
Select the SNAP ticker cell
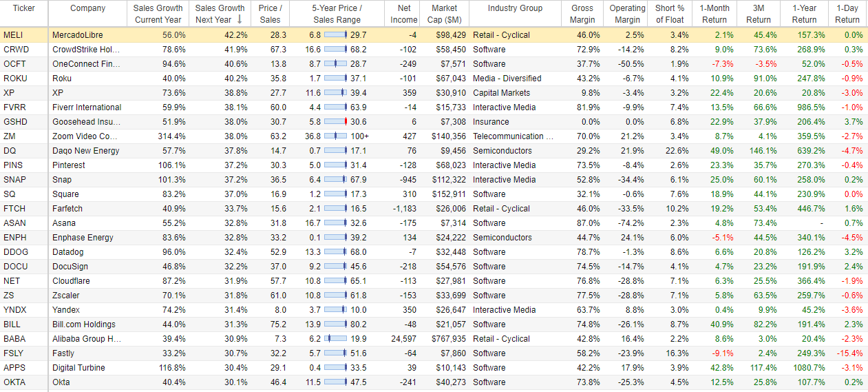[14, 180]
